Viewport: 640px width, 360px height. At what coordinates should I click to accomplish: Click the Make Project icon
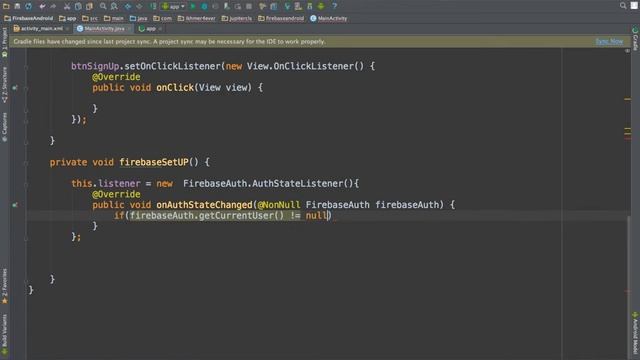[x=153, y=6]
